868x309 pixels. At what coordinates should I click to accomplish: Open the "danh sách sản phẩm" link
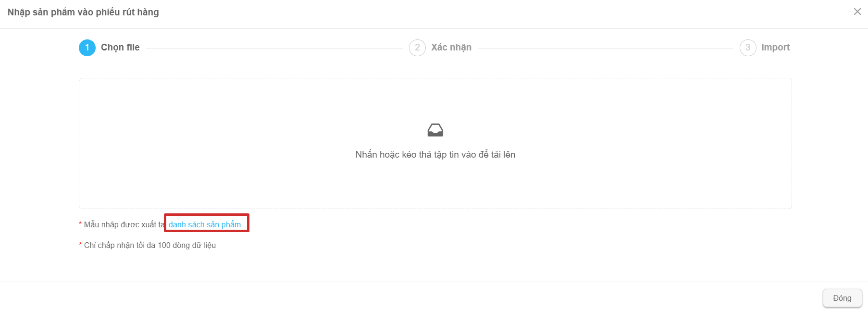point(205,224)
